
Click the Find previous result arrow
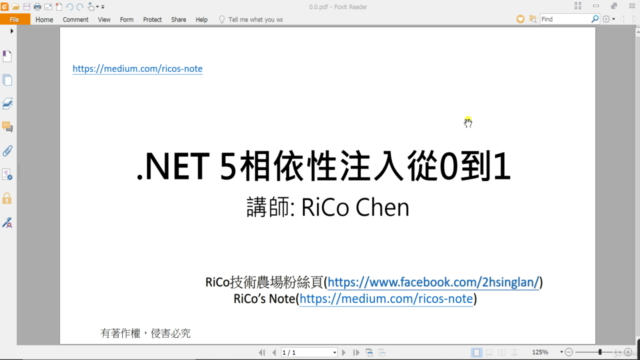pyautogui.click(x=622, y=19)
